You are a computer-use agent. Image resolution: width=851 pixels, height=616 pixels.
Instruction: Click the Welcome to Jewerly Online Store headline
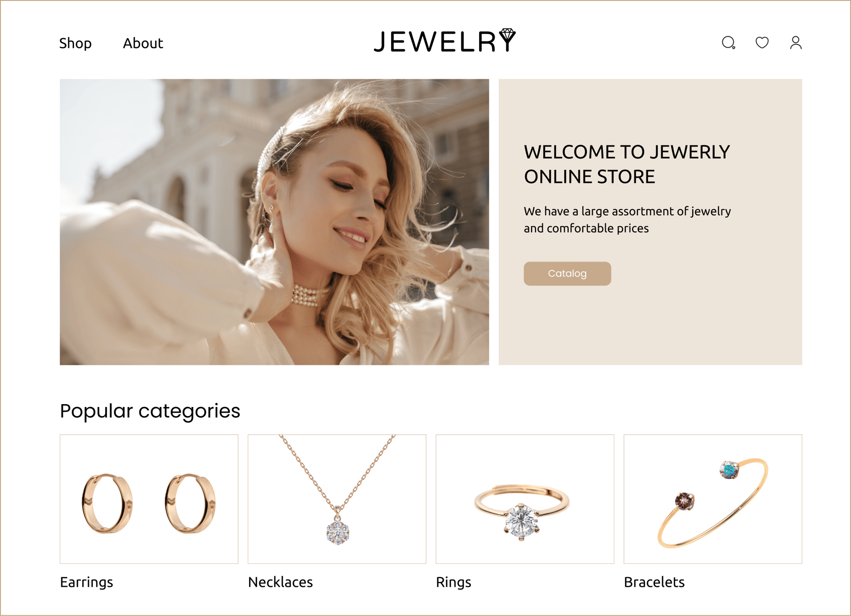(x=627, y=164)
